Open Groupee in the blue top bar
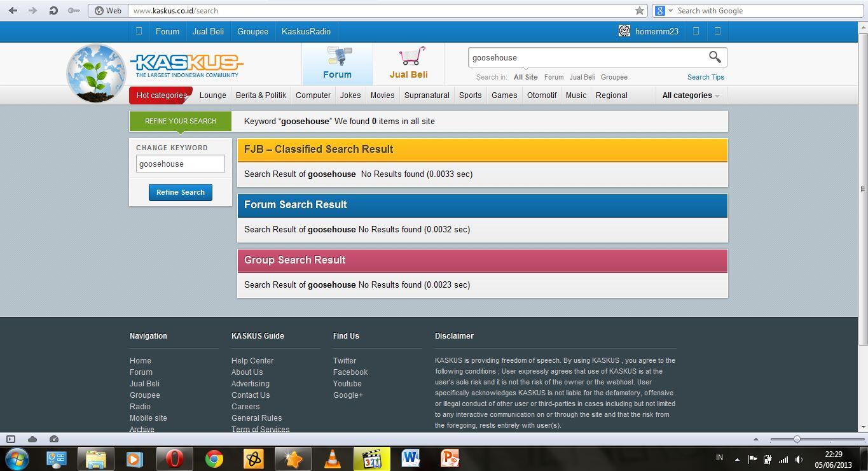868x471 pixels. coord(252,31)
